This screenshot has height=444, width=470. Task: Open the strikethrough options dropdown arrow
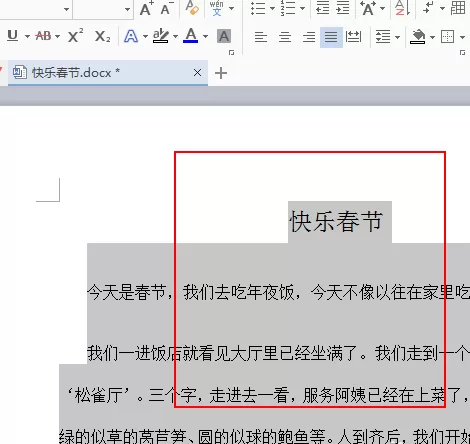[57, 36]
